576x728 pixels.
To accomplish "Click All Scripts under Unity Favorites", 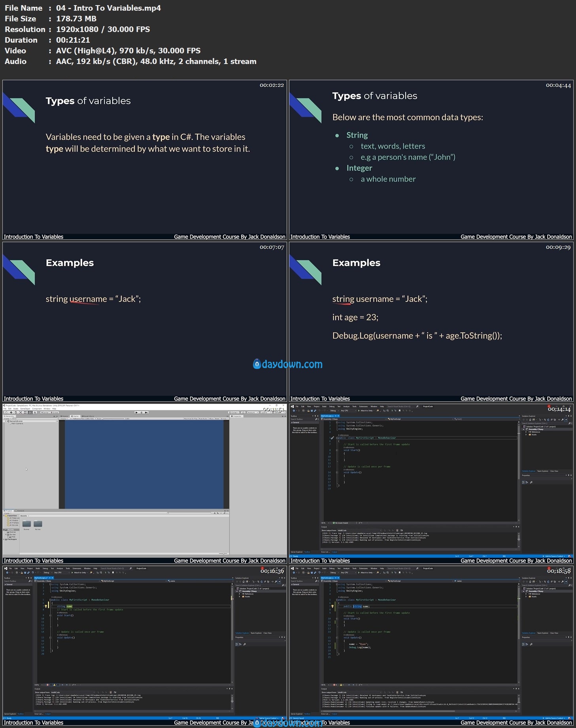I will pos(13,525).
